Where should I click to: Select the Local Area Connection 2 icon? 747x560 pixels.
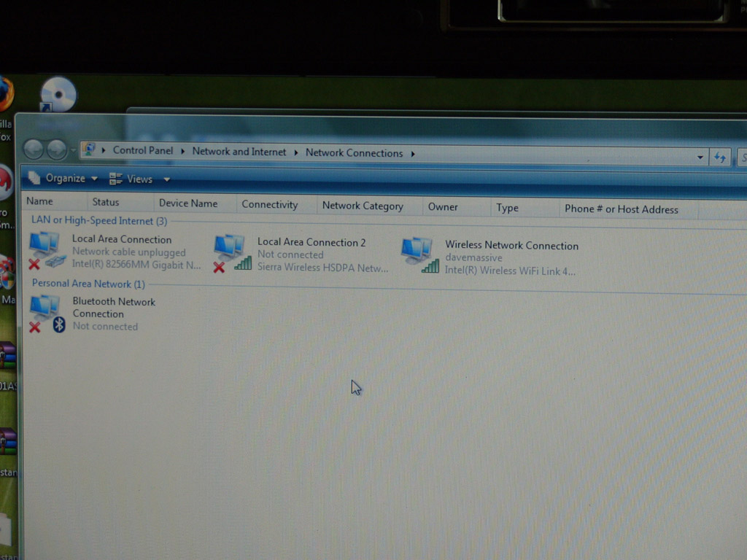[232, 253]
